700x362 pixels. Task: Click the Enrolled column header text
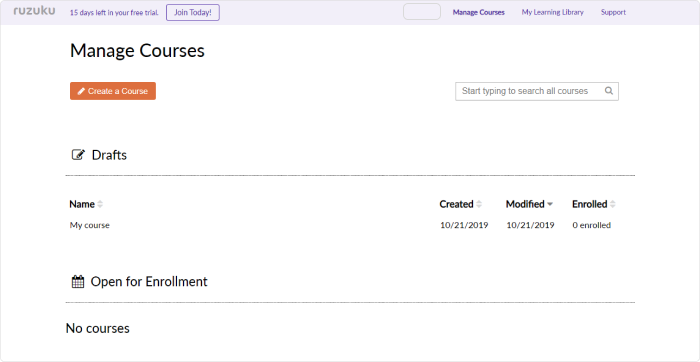coord(590,204)
